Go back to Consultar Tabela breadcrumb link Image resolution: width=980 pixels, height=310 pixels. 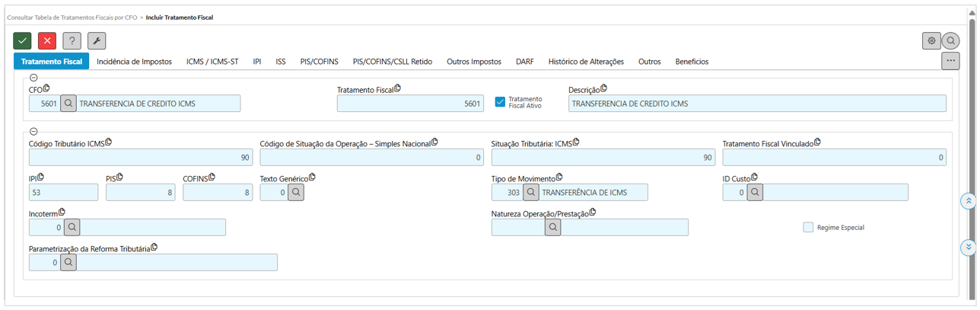[x=72, y=17]
